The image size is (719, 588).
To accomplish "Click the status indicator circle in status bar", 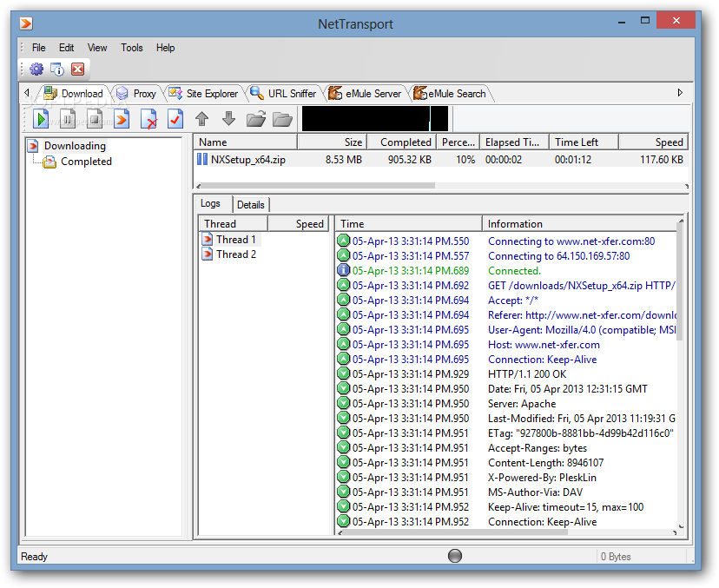I will [454, 556].
